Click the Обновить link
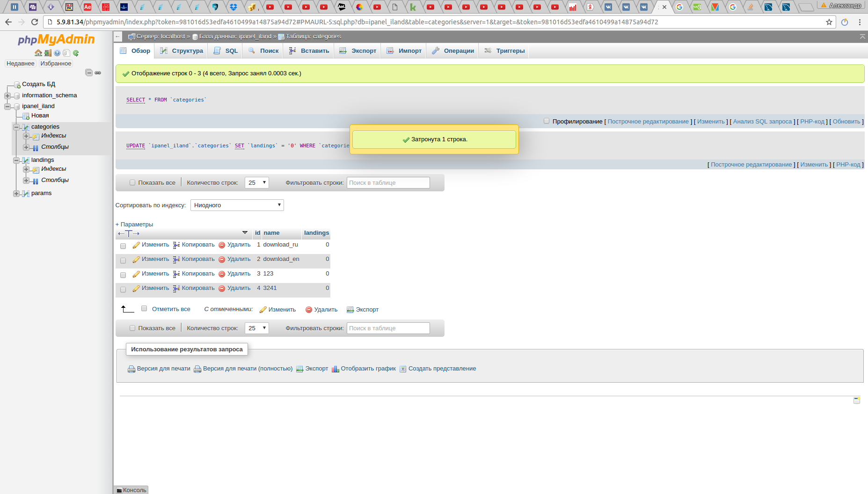 [x=846, y=122]
